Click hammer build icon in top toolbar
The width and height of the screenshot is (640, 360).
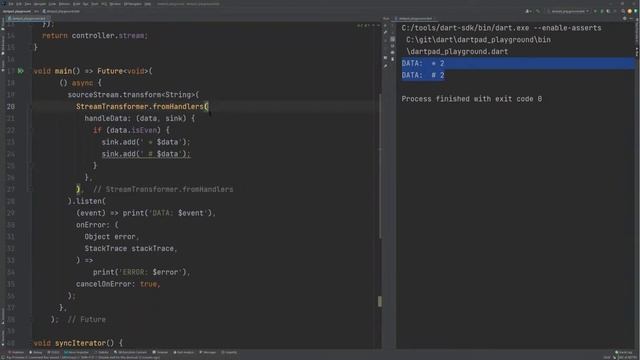[538, 11]
